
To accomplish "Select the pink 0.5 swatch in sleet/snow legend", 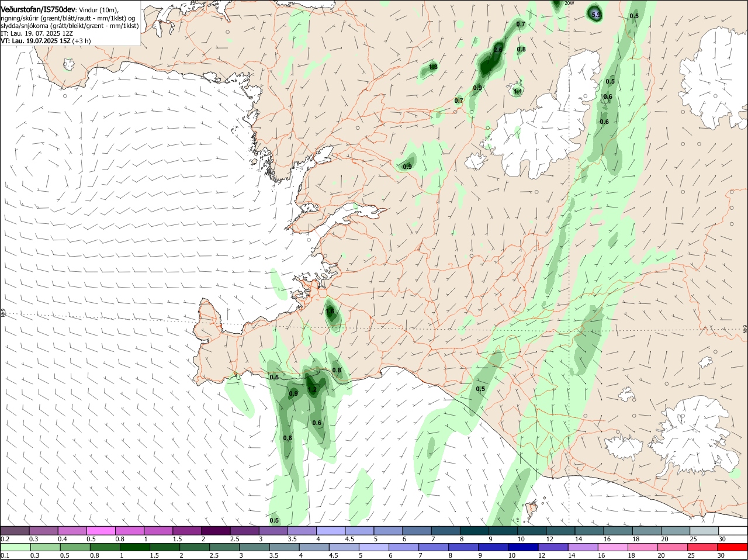I will (101, 531).
